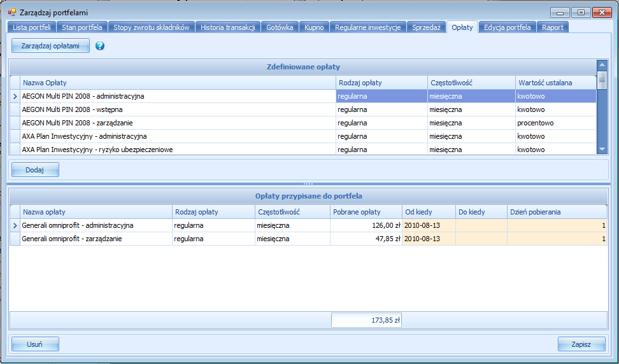
Task: Select Generali omniprofit - zarządzanie row
Action: pyautogui.click(x=309, y=239)
